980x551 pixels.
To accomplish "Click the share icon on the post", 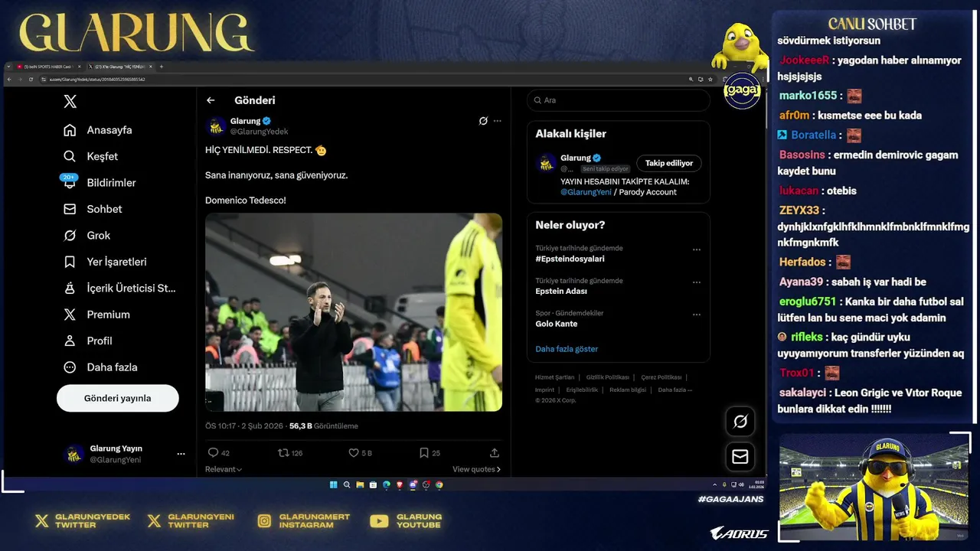I will 495,453.
